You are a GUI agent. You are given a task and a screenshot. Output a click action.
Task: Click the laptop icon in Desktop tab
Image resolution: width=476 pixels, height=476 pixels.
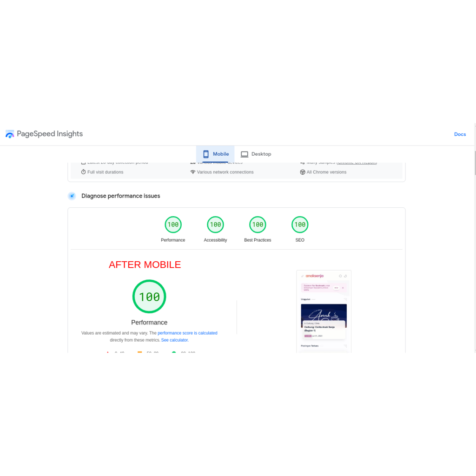tap(245, 154)
